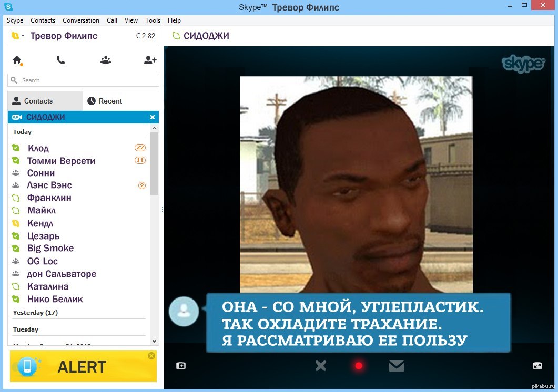This screenshot has width=558, height=392.
Task: Select contact Клод
Action: 38,148
